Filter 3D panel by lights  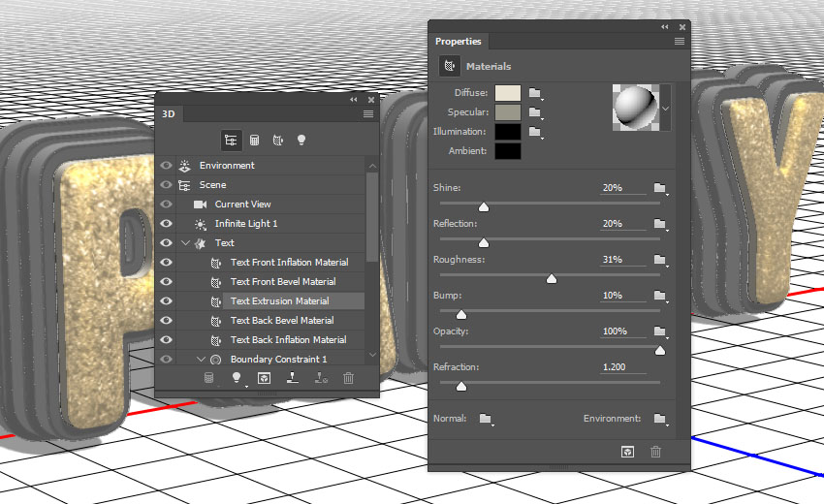click(x=301, y=141)
